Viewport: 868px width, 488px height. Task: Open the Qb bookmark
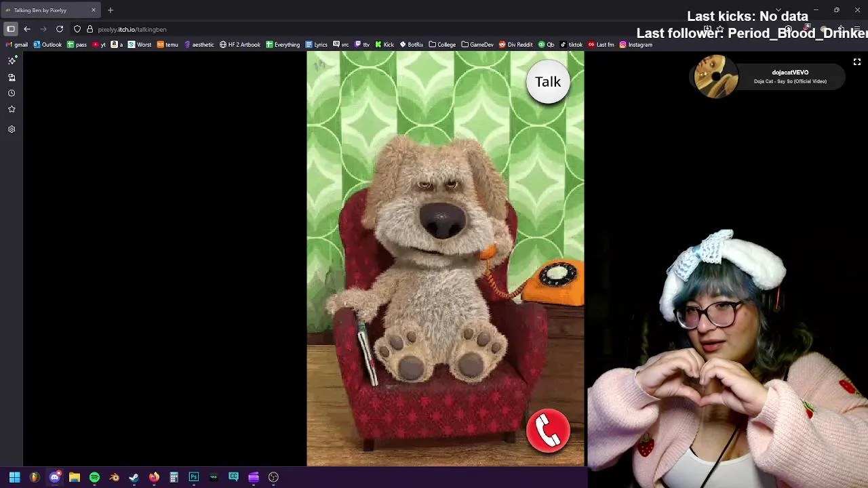click(x=547, y=45)
